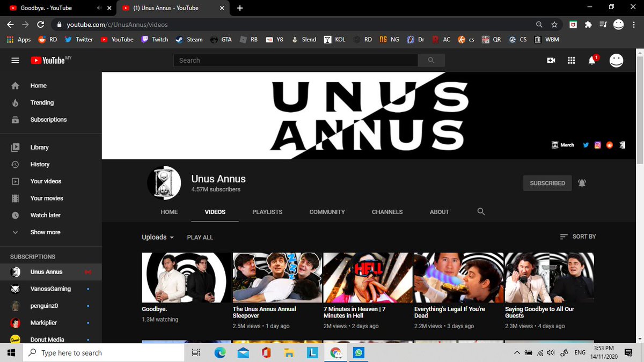Click the Windows Start button
The height and width of the screenshot is (362, 644).
tap(12, 352)
